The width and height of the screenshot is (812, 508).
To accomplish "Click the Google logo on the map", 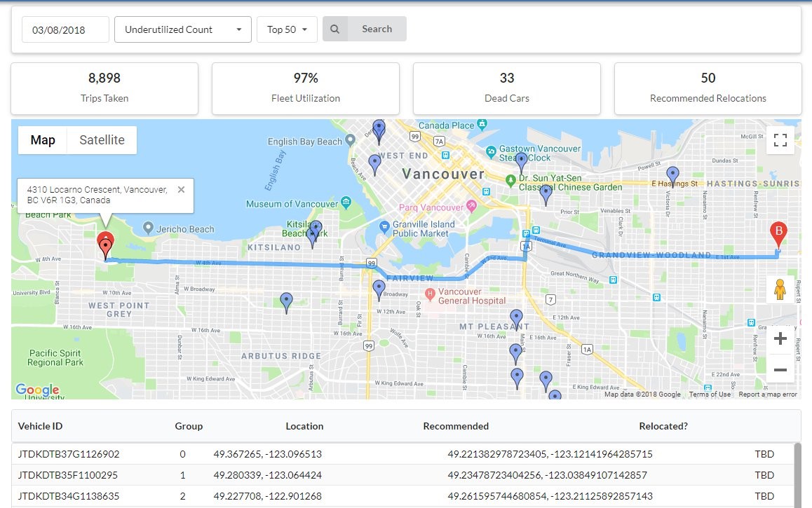I will tap(37, 390).
